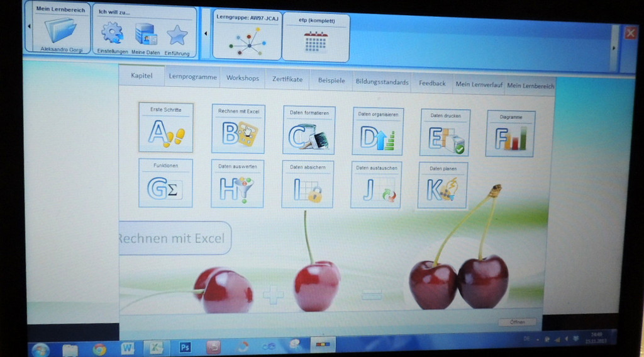Screen dimensions: 644x357
Task: Open the Zertifikate tab
Action: point(287,79)
